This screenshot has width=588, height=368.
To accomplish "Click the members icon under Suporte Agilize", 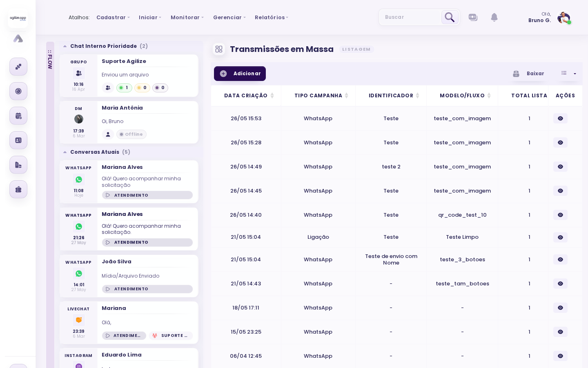I will point(108,88).
